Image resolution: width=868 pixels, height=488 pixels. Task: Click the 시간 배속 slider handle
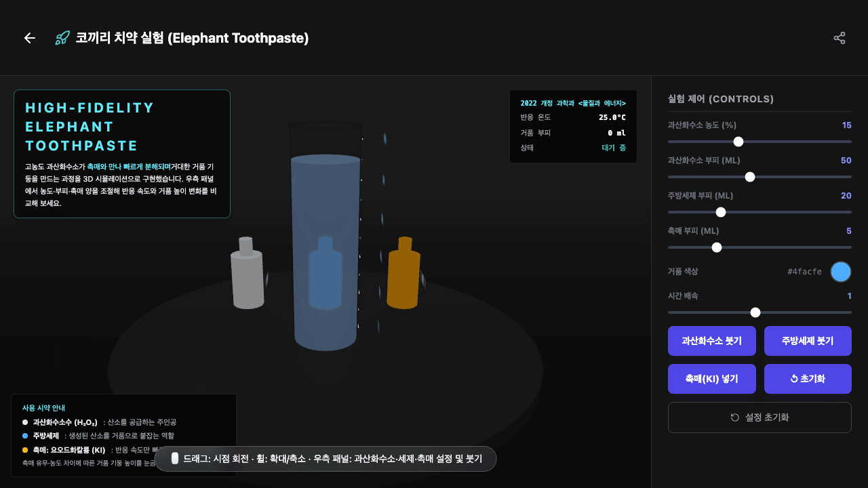[755, 312]
